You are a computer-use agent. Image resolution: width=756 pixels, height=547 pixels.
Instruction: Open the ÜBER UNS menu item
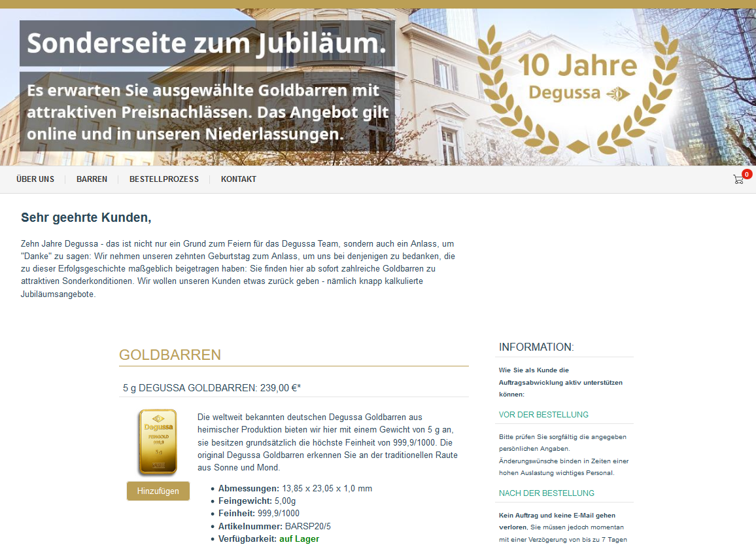(35, 179)
